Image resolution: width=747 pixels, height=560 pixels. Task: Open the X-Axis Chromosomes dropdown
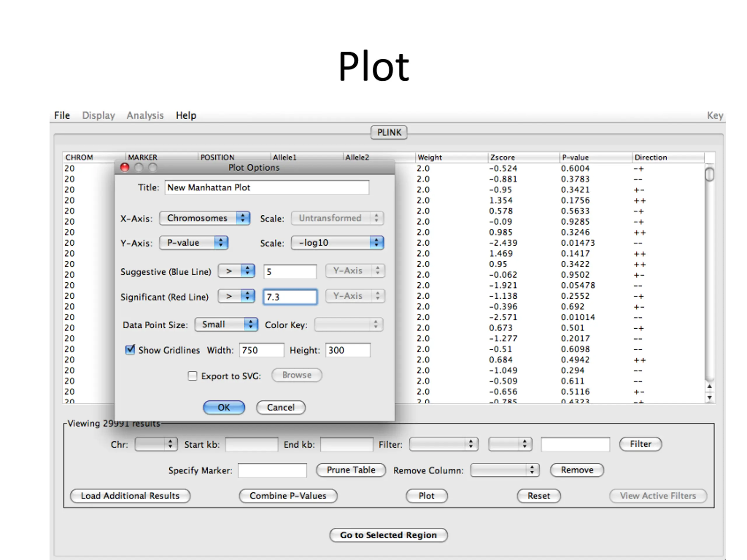point(205,218)
